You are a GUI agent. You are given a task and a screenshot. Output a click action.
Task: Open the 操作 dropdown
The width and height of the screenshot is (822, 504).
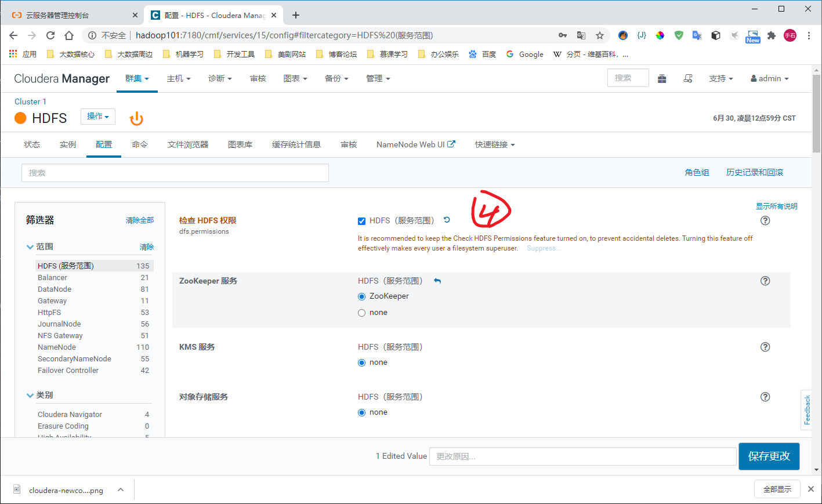pos(97,117)
